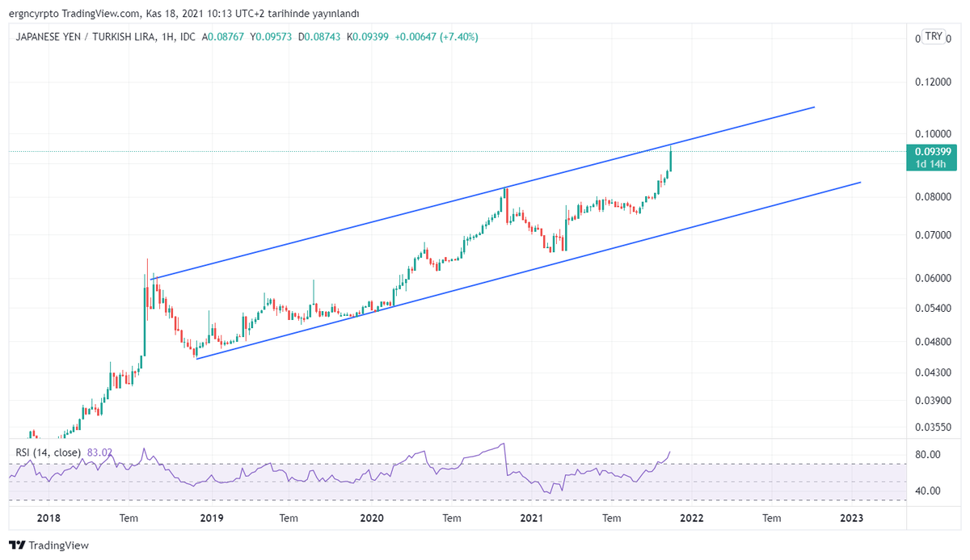Click the 2022 label on the time axis
The width and height of the screenshot is (970, 560).
(692, 518)
